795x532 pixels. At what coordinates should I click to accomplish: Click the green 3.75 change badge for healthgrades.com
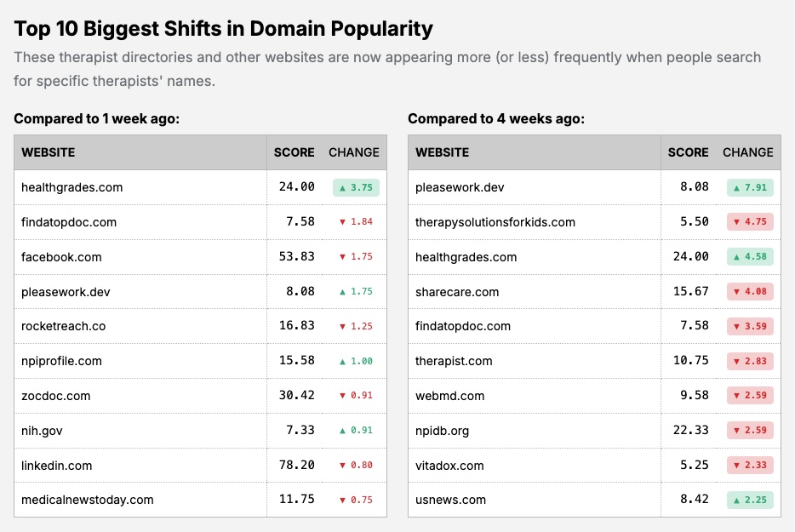click(356, 187)
